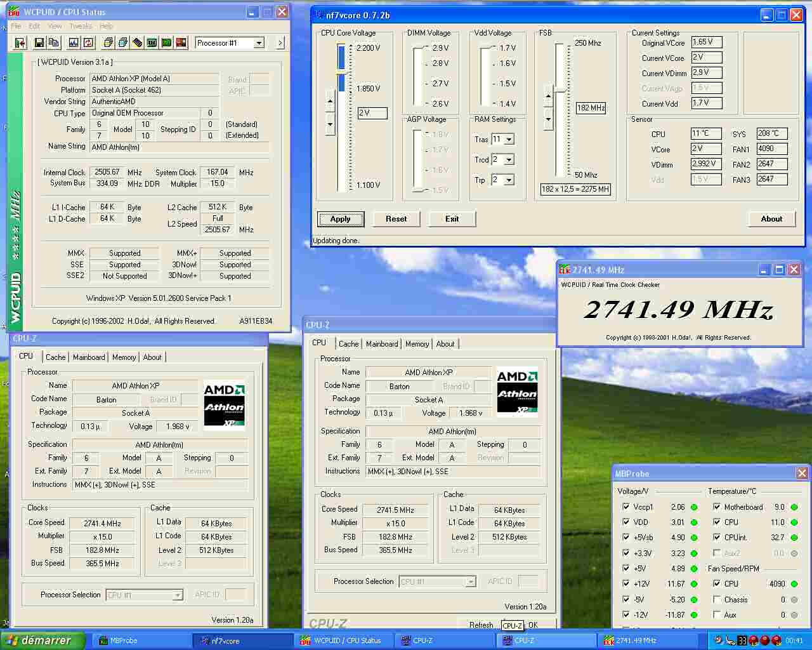Viewport: 812px width, 650px height.
Task: Click the About button in nf7vcore
Action: pos(772,219)
